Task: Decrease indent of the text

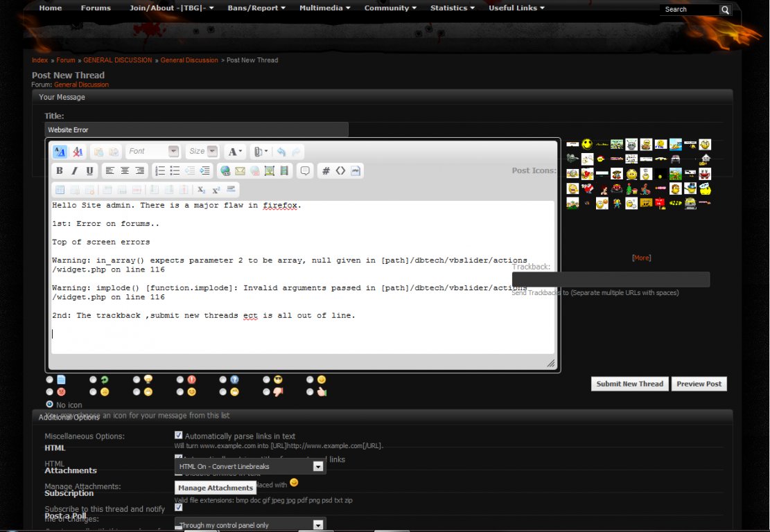Action: 190,171
